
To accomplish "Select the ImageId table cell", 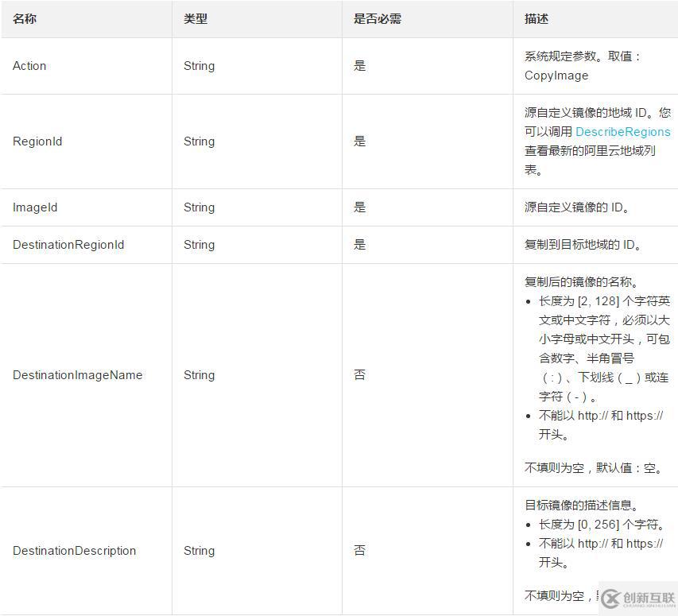I will point(35,207).
